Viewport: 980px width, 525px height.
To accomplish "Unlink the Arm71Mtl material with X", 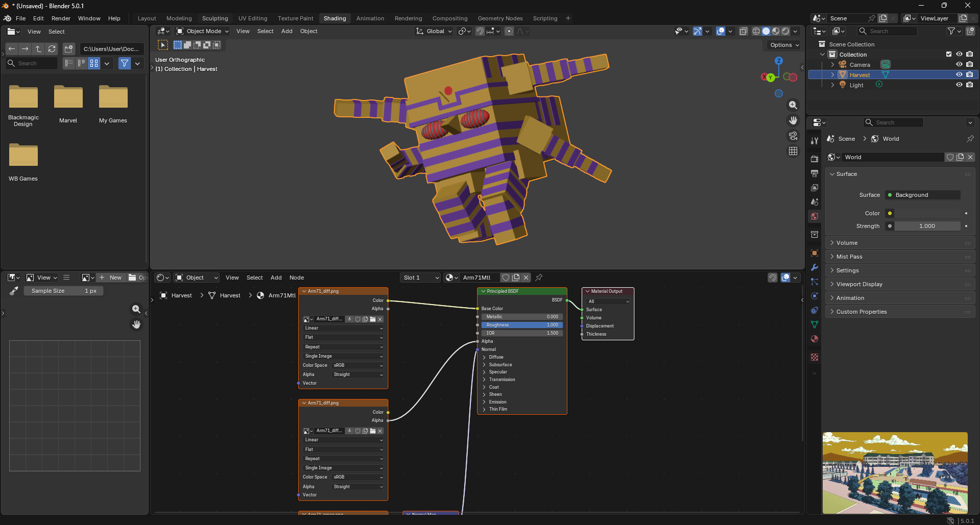I will click(x=526, y=278).
